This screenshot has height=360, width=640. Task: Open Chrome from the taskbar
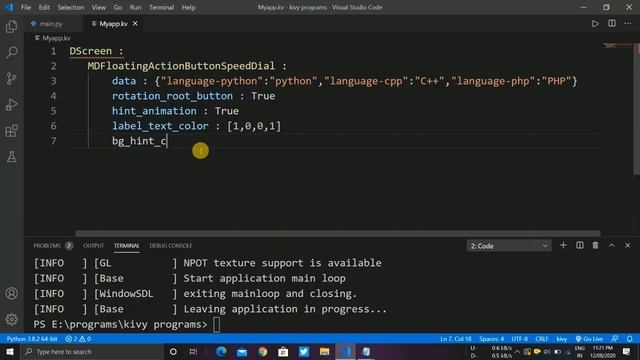262,351
